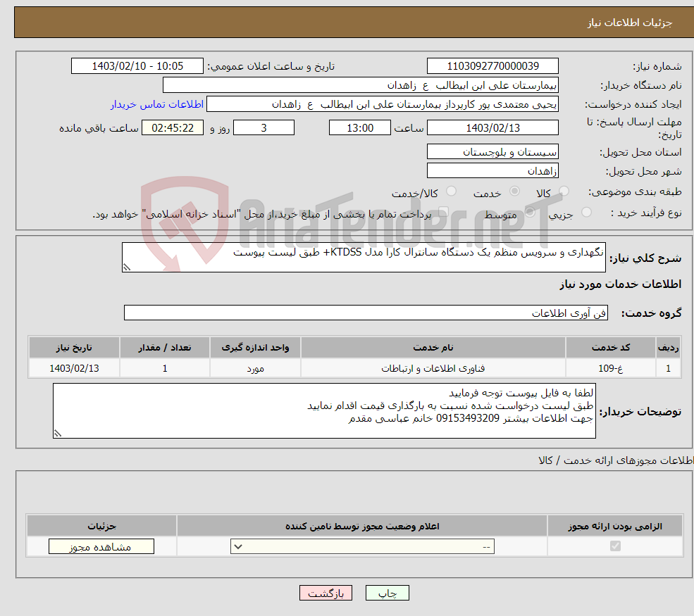
Task: Select the جزیی purchase type radio
Action: pos(586,213)
